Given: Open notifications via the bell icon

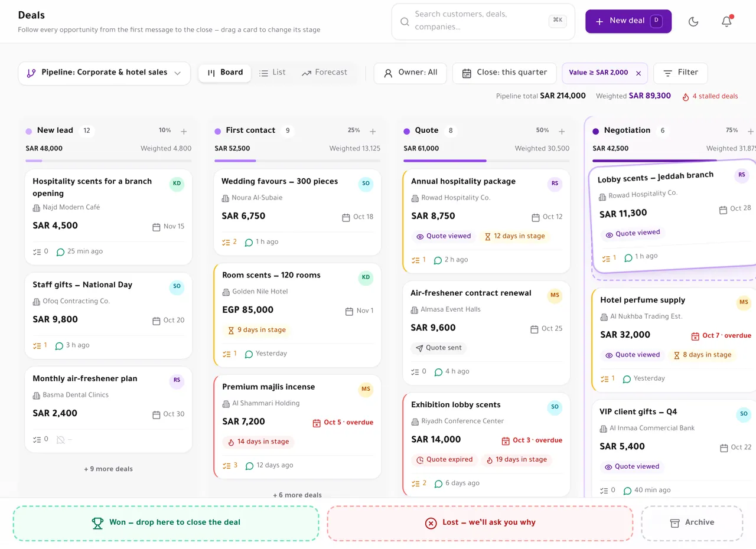Looking at the screenshot, I should pyautogui.click(x=726, y=21).
